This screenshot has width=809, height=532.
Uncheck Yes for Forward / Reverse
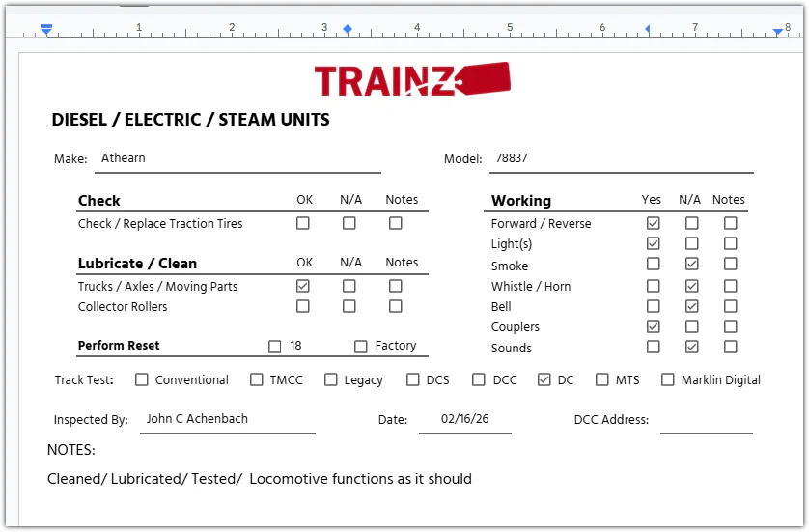[x=654, y=223]
